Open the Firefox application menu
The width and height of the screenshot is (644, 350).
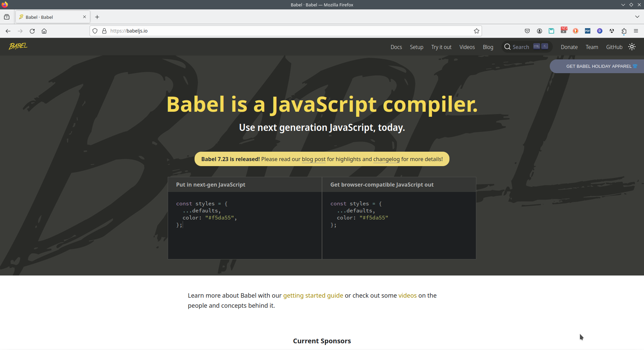(x=636, y=31)
